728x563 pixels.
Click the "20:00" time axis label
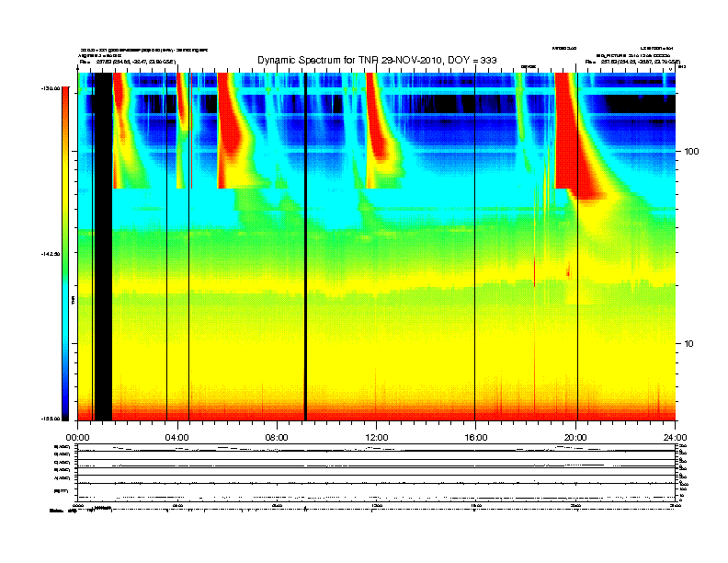pyautogui.click(x=575, y=438)
